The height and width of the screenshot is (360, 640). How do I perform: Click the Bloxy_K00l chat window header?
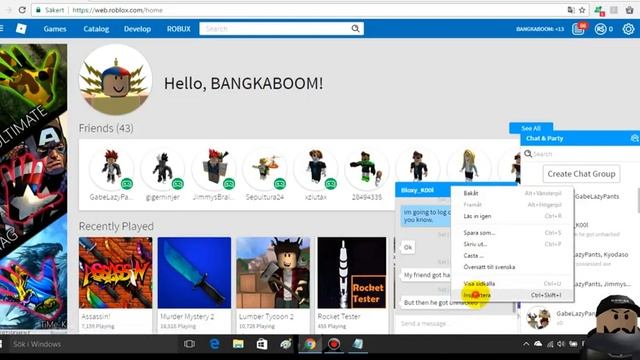click(x=423, y=190)
